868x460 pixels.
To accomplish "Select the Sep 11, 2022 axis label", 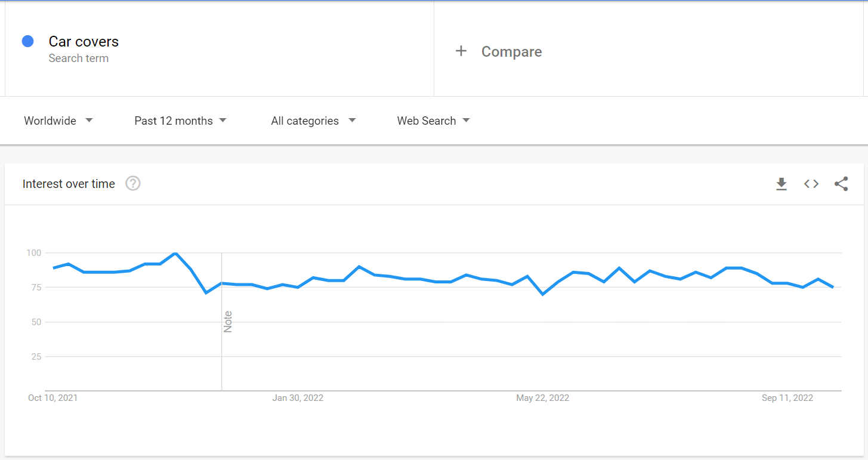I will coord(787,398).
